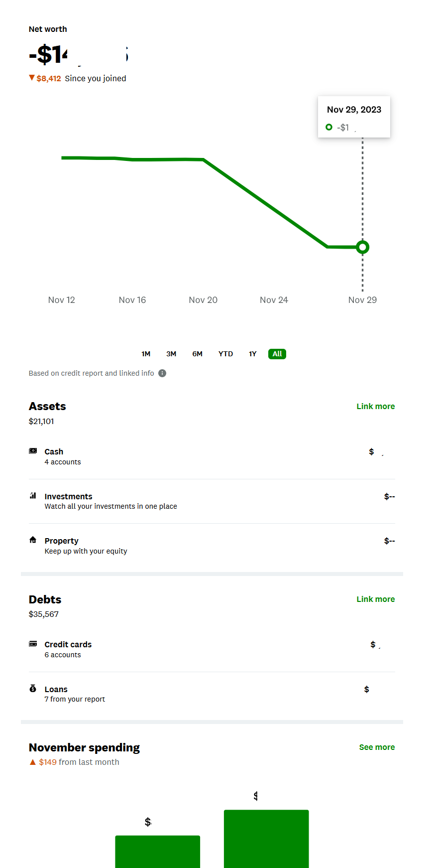Click the Cash banknote icon
434x868 pixels.
point(33,451)
